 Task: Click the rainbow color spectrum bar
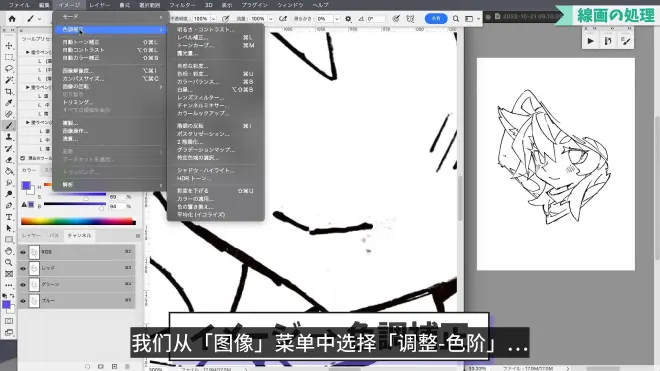click(x=78, y=221)
